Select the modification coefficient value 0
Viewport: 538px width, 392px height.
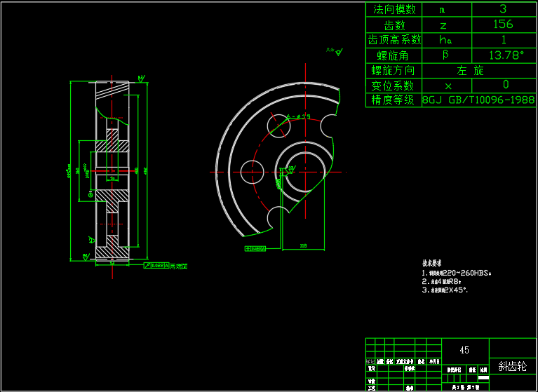(x=505, y=85)
